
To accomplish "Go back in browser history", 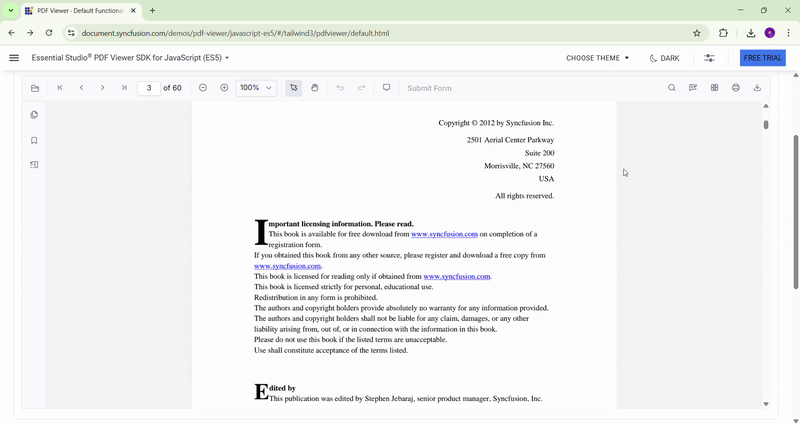I will tap(12, 33).
